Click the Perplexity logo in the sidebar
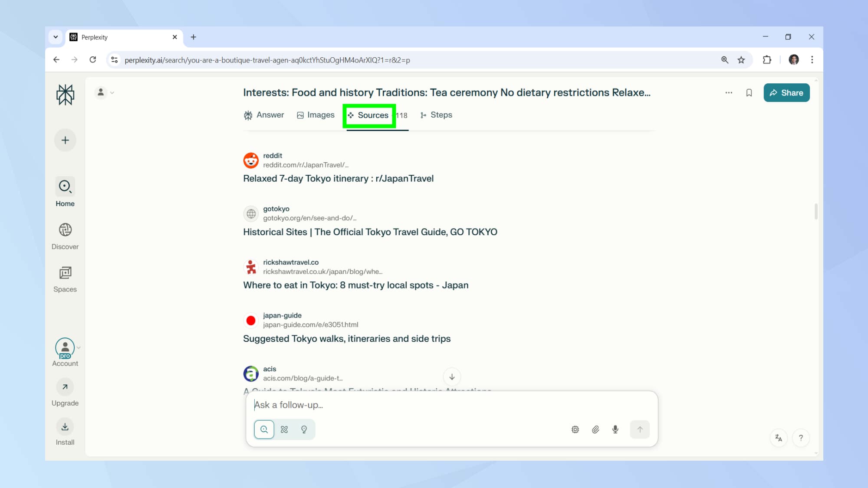The image size is (868, 488). (x=65, y=95)
